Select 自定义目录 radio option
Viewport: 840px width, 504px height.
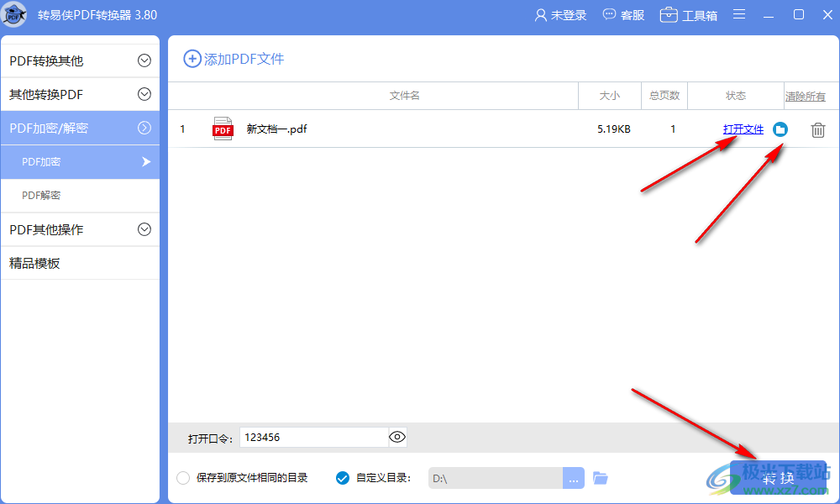point(343,478)
